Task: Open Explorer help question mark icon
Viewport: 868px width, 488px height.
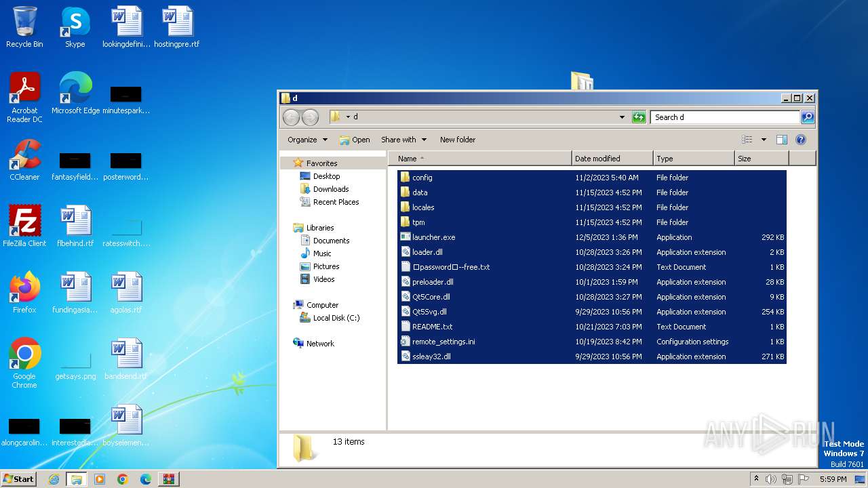Action: point(800,140)
